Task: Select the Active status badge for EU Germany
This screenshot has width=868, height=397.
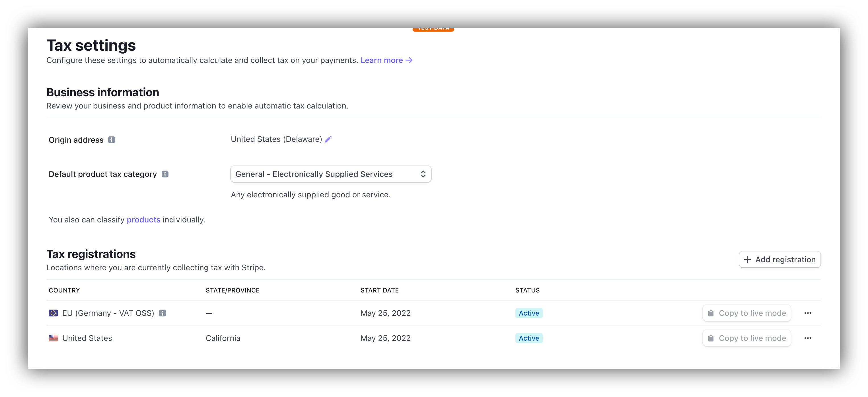Action: pyautogui.click(x=528, y=313)
